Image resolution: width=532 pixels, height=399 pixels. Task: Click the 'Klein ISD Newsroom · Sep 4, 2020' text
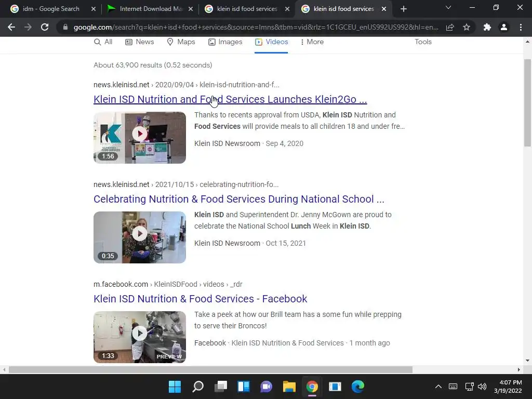[249, 143]
